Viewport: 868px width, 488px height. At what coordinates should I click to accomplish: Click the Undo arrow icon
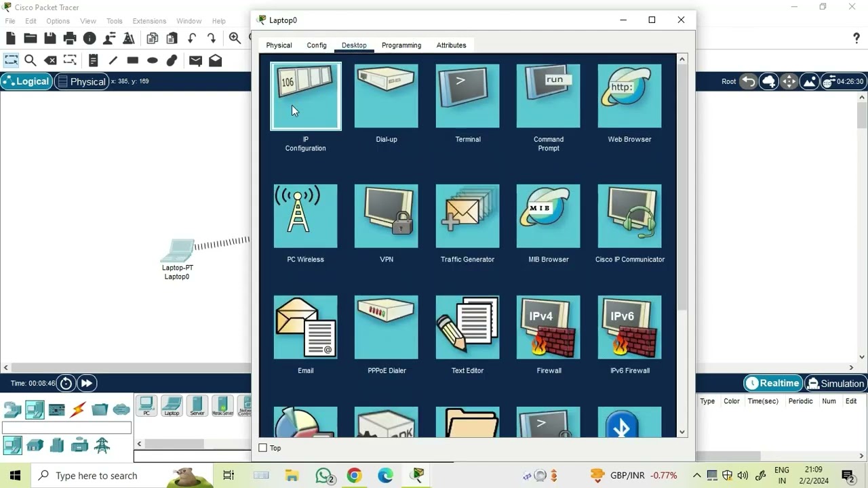192,39
